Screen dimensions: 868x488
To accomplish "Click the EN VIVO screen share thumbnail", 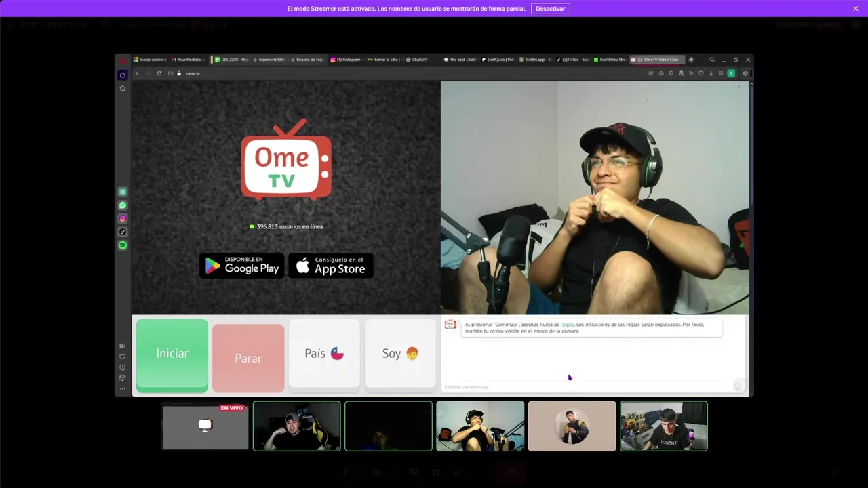I will tap(205, 426).
